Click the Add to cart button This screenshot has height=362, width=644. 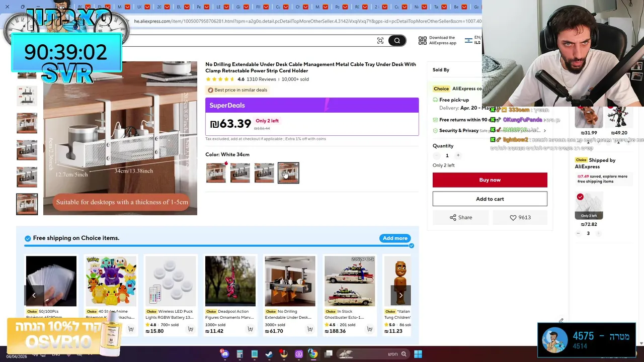click(x=490, y=199)
